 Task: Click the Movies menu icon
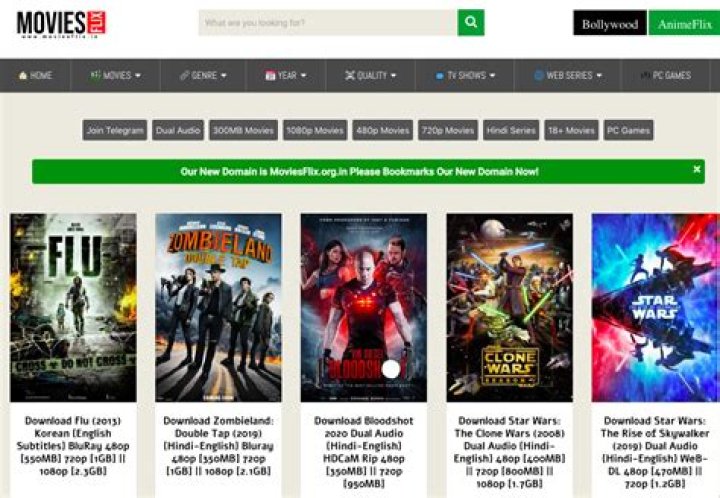tap(96, 75)
